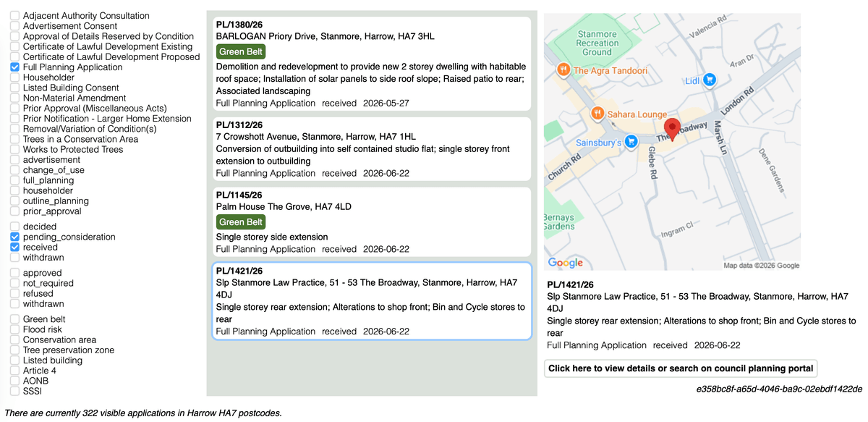The height and width of the screenshot is (422, 868).
Task: Tick the Householder application type checkbox
Action: pos(14,77)
